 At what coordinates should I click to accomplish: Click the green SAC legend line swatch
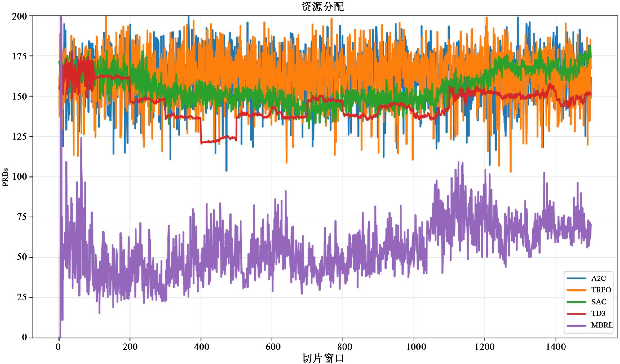576,302
